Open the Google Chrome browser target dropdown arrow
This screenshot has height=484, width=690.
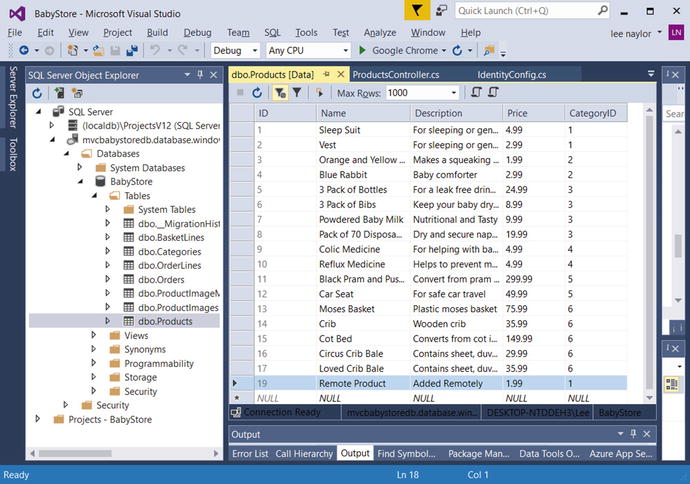(x=444, y=51)
